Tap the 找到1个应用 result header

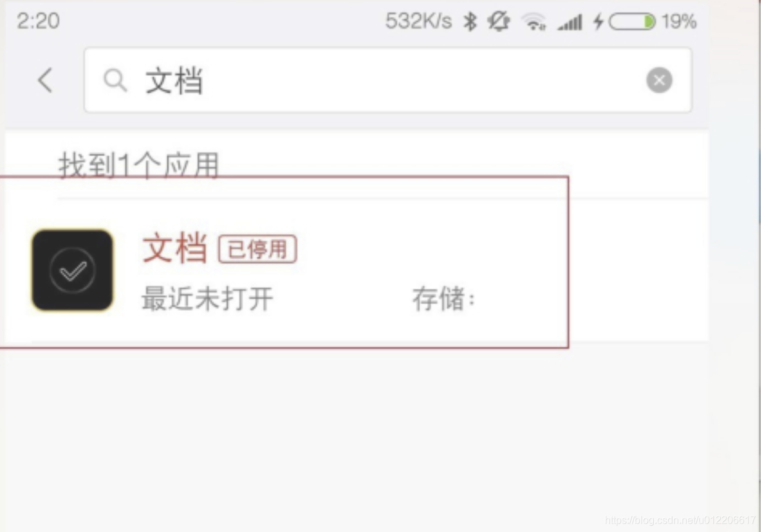pos(139,165)
